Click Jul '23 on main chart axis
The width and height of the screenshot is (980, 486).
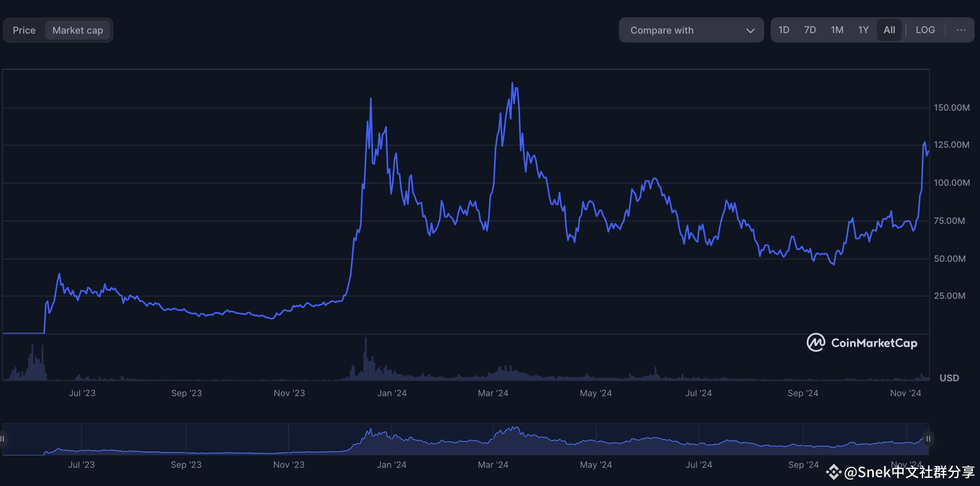click(x=82, y=393)
